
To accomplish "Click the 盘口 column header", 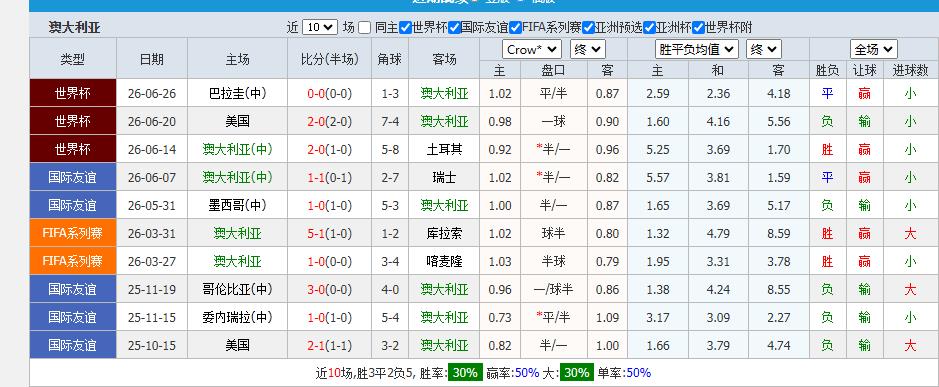I will pyautogui.click(x=553, y=70).
